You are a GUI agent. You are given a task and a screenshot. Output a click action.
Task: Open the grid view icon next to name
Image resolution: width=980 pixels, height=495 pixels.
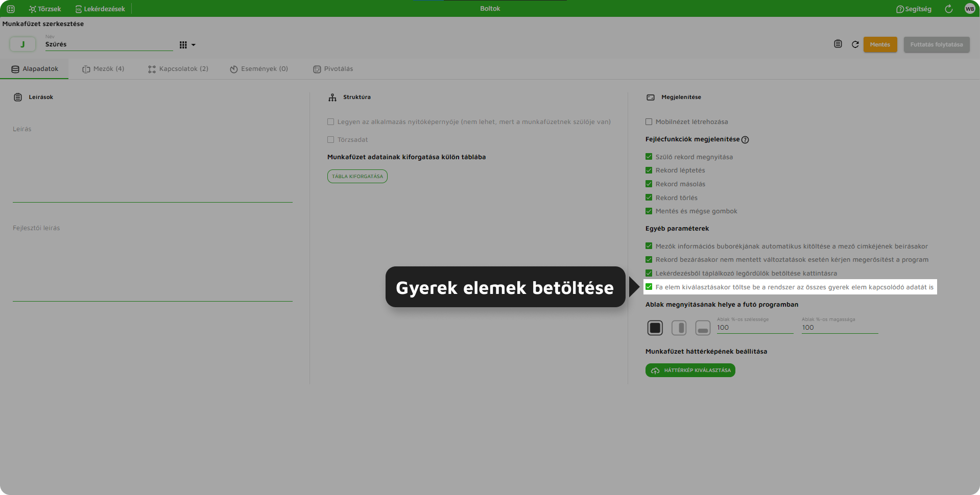click(183, 45)
